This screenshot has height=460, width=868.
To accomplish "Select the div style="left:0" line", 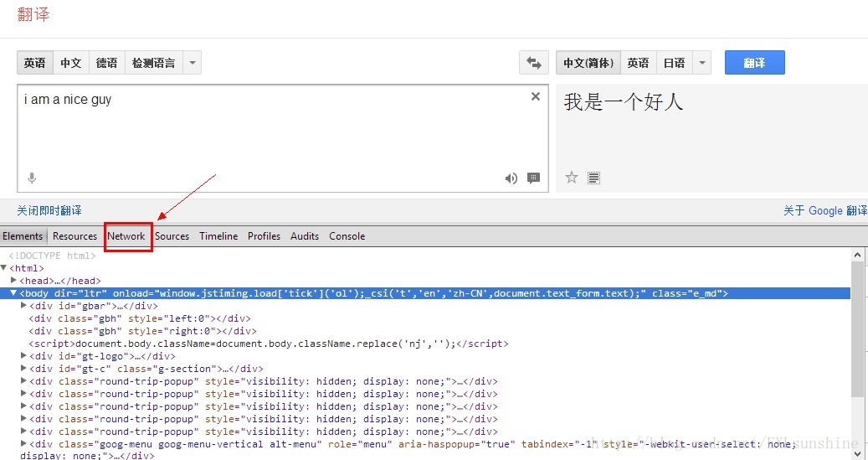I will 140,318.
